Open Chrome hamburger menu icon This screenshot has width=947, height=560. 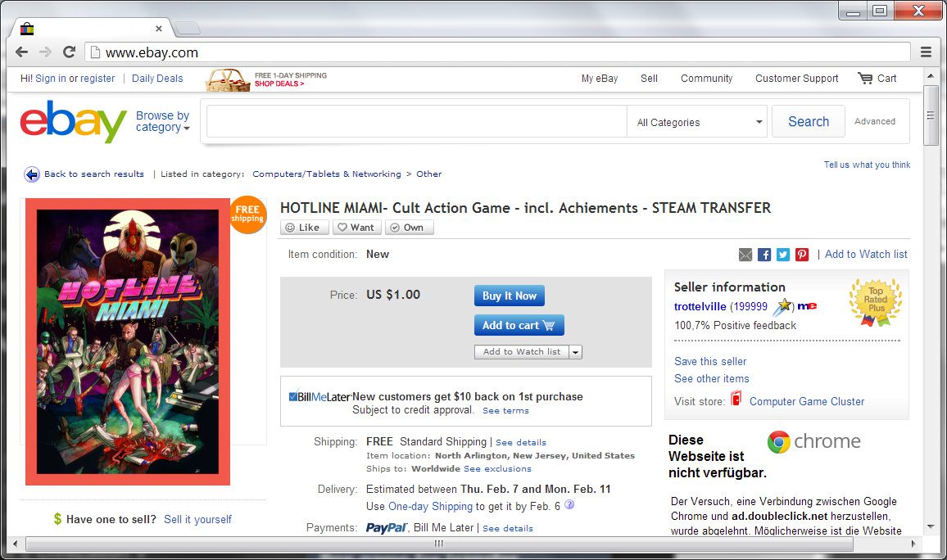[925, 52]
